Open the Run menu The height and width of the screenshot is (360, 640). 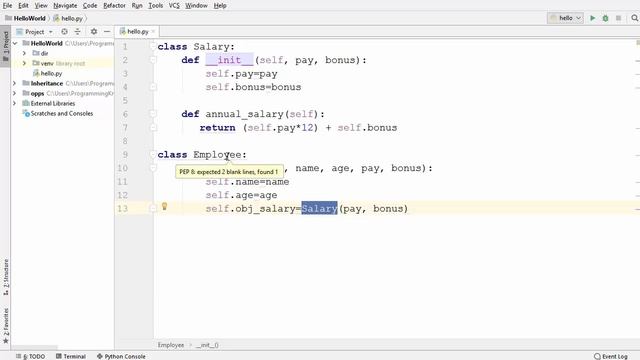137,5
